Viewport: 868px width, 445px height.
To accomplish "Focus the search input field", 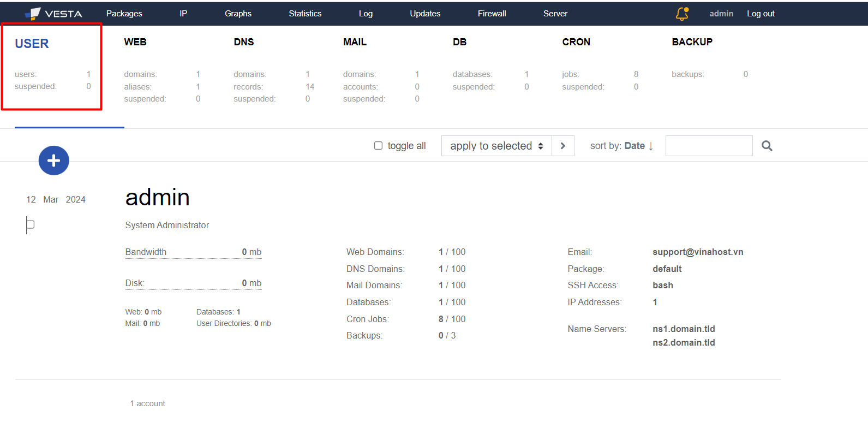I will pyautogui.click(x=709, y=146).
